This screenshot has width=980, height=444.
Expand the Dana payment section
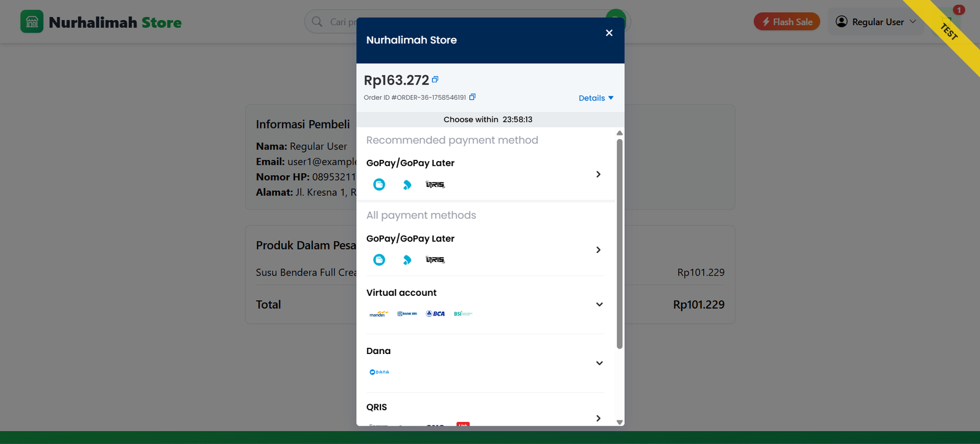[x=599, y=363]
